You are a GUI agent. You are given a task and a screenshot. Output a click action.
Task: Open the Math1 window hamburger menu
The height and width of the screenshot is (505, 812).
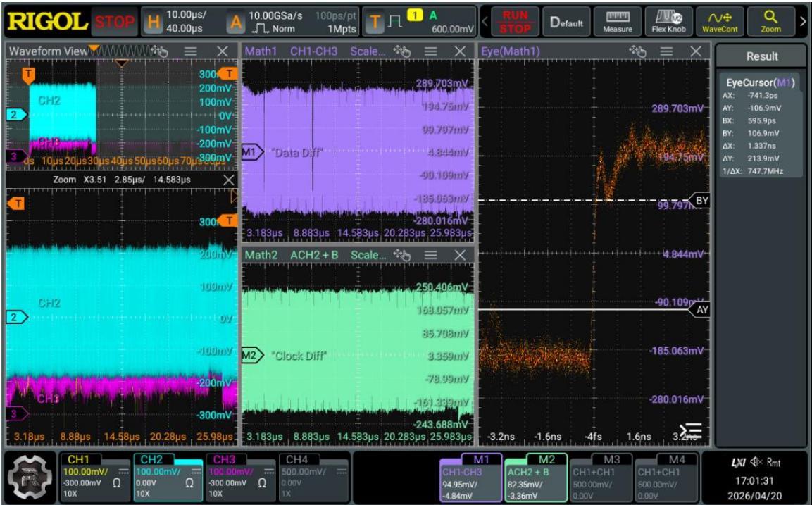coord(431,51)
